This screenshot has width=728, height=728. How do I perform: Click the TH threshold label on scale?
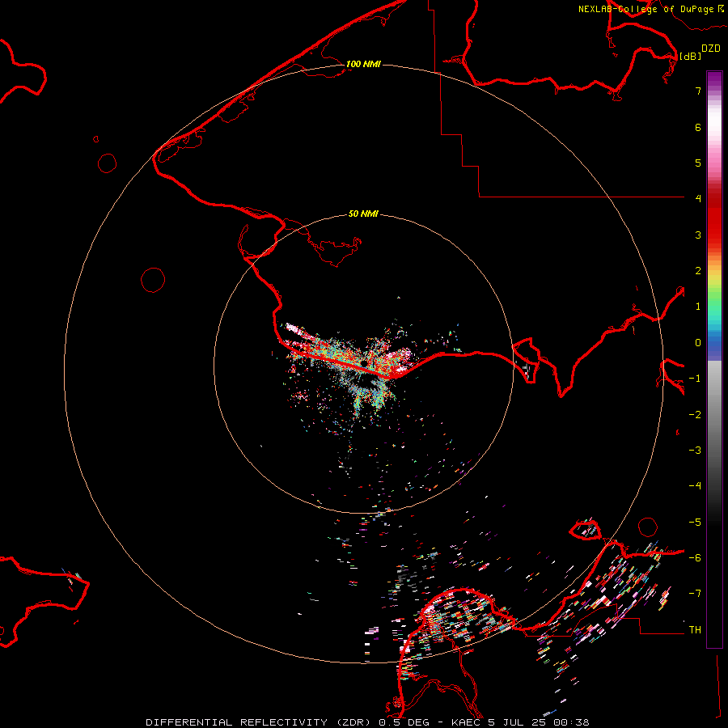pos(695,630)
